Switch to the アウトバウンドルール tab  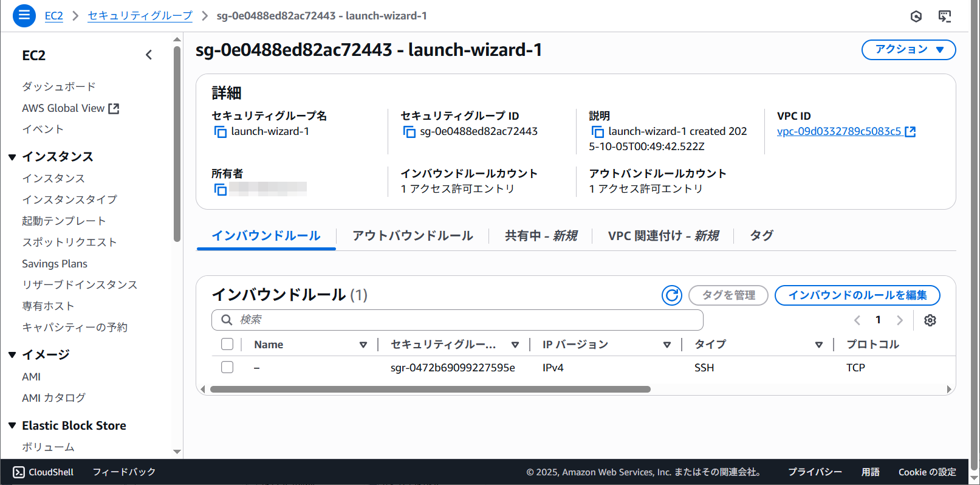[413, 236]
